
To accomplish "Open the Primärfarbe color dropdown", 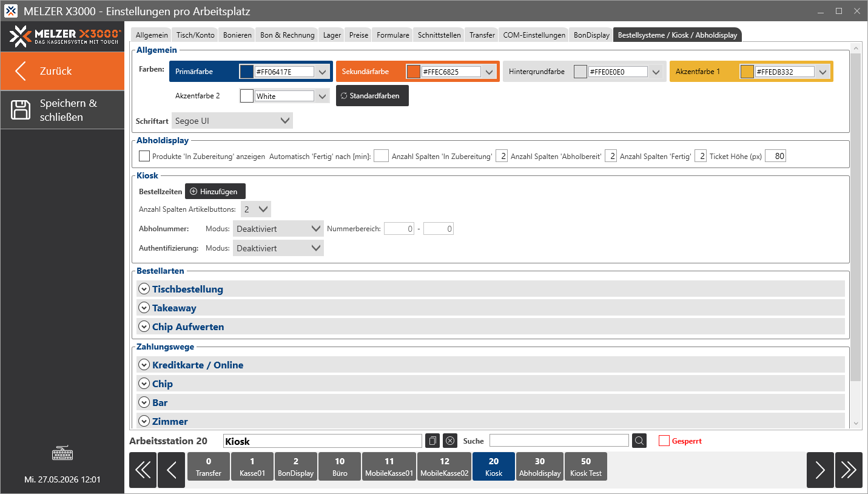I will click(322, 72).
